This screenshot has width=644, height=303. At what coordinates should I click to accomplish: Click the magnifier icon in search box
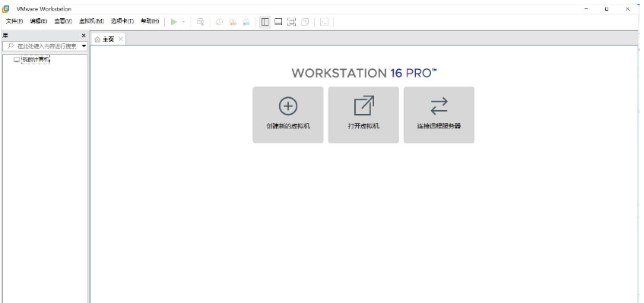pos(11,46)
